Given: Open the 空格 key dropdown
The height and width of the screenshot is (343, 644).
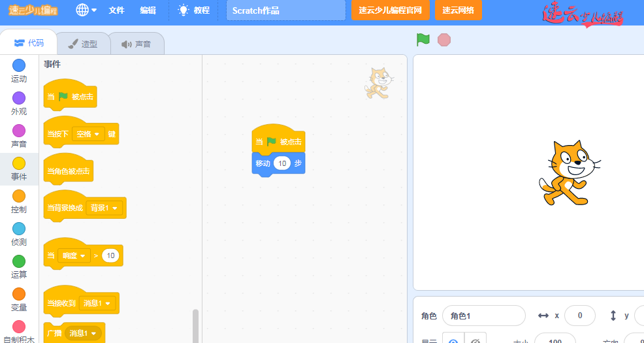Looking at the screenshot, I should click(x=88, y=134).
